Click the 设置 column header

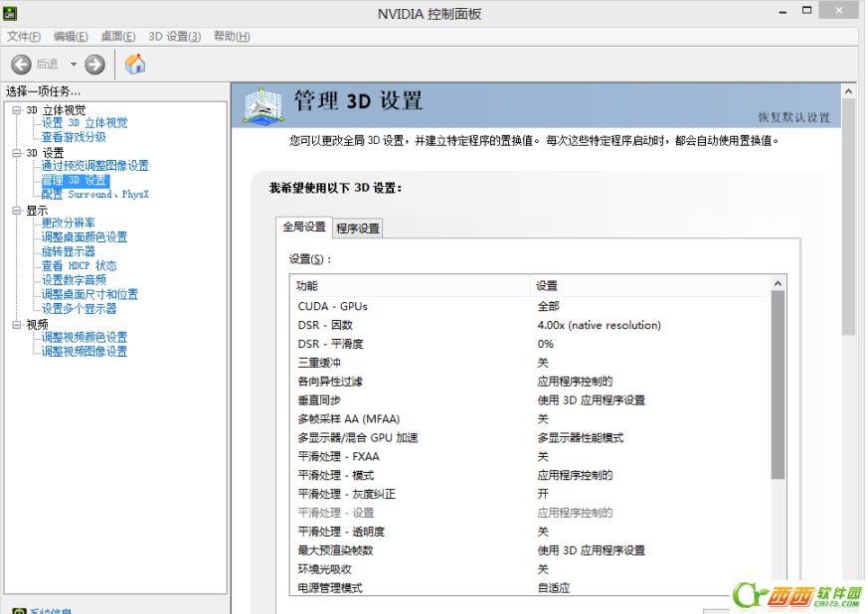tap(650, 286)
